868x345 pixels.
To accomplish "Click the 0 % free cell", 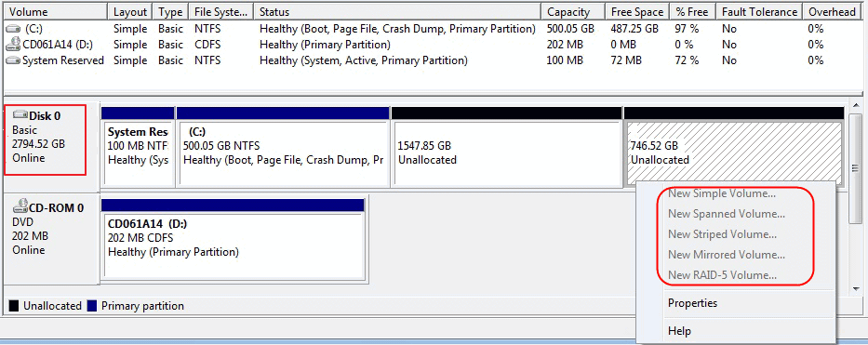I will pyautogui.click(x=684, y=45).
